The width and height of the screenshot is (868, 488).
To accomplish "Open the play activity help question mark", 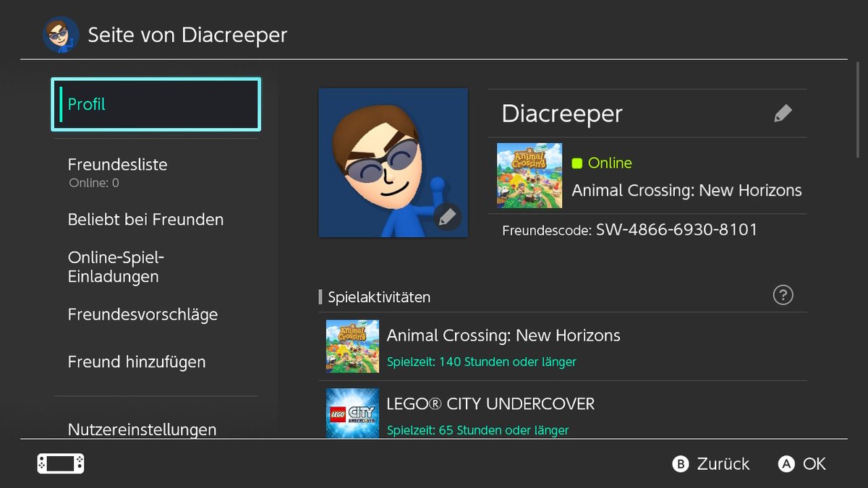I will 783,295.
